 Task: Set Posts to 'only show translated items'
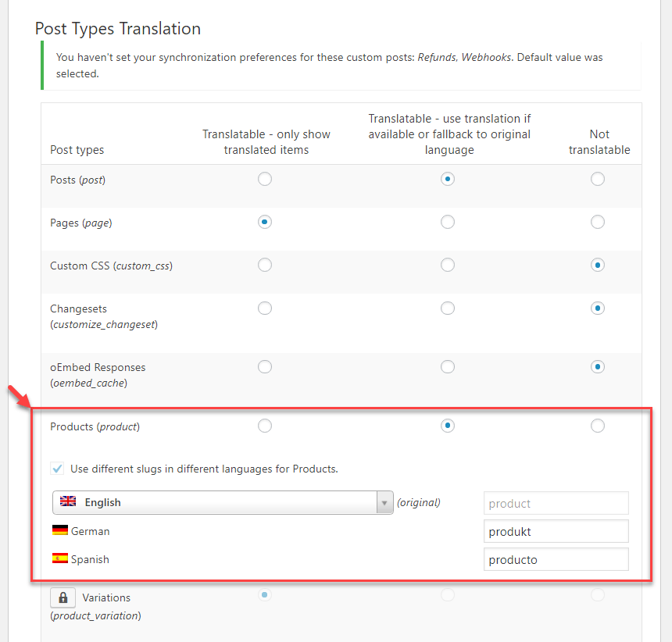coord(265,179)
